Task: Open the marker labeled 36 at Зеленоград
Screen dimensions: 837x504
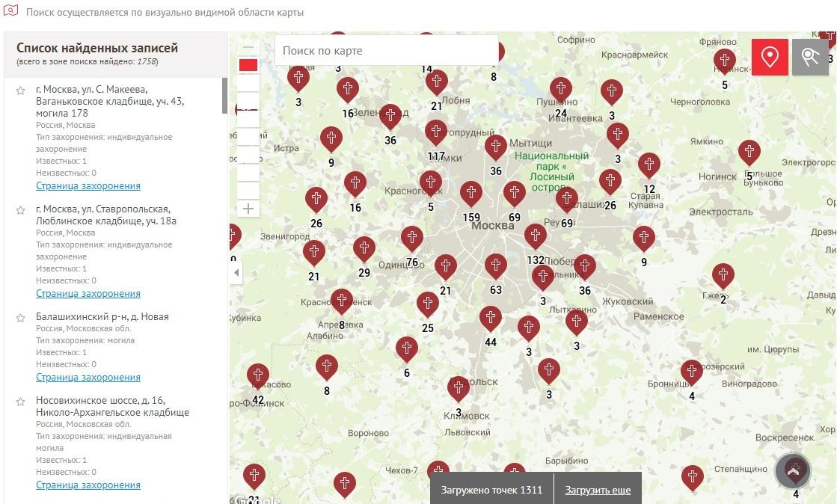Action: 390,117
